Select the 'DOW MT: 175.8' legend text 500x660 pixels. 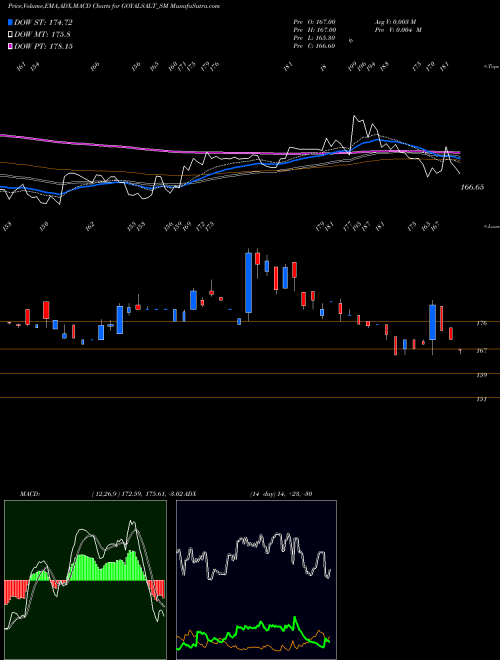pos(42,35)
